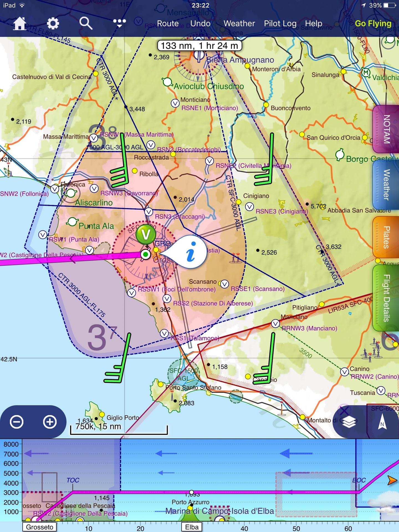Open settings via the gear icon
The width and height of the screenshot is (399, 532).
tap(53, 24)
